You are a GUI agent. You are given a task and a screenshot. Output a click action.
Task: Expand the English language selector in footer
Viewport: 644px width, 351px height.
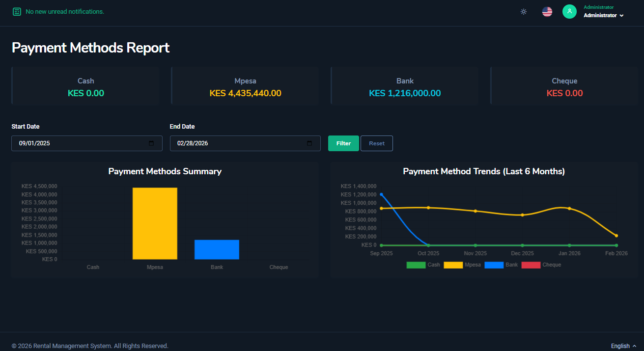click(x=623, y=346)
